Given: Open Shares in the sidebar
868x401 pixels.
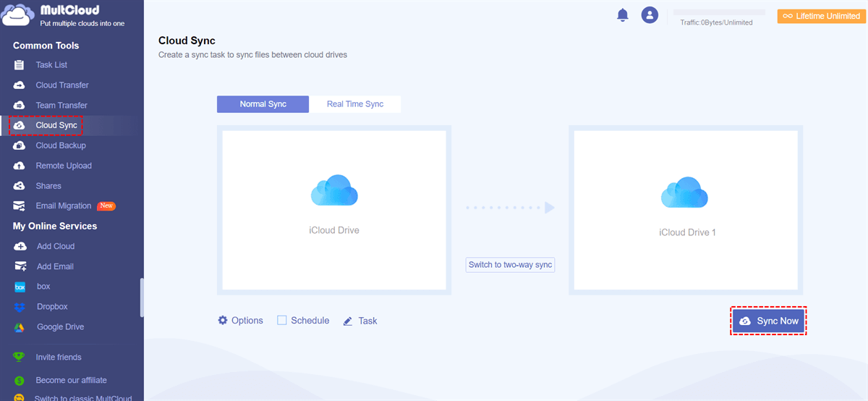Looking at the screenshot, I should pos(48,186).
